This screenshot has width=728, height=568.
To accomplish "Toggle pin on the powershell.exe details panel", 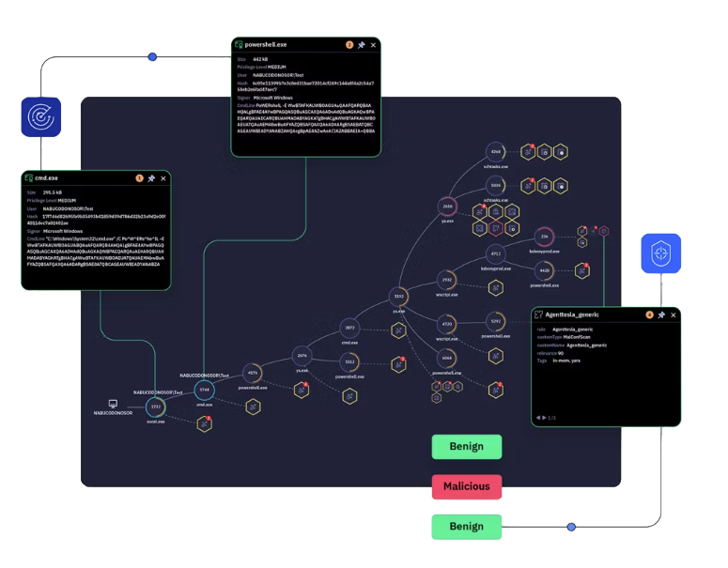I will pos(362,44).
